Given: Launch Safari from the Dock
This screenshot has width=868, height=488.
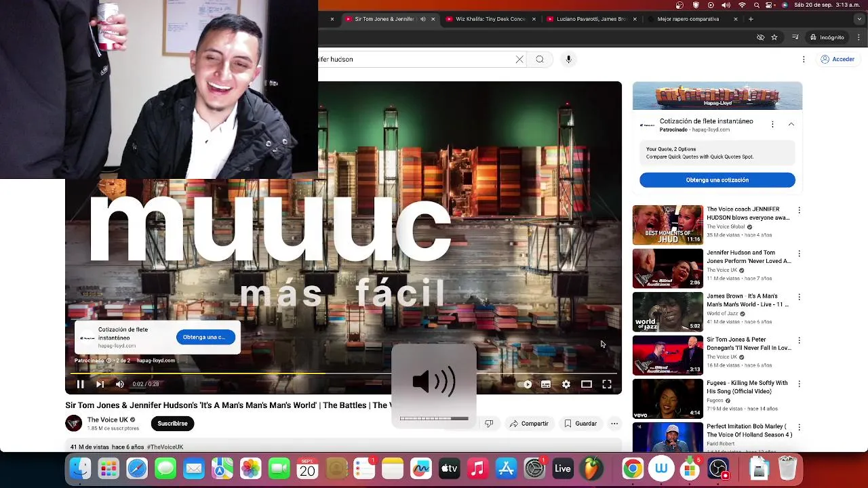Looking at the screenshot, I should tap(137, 468).
